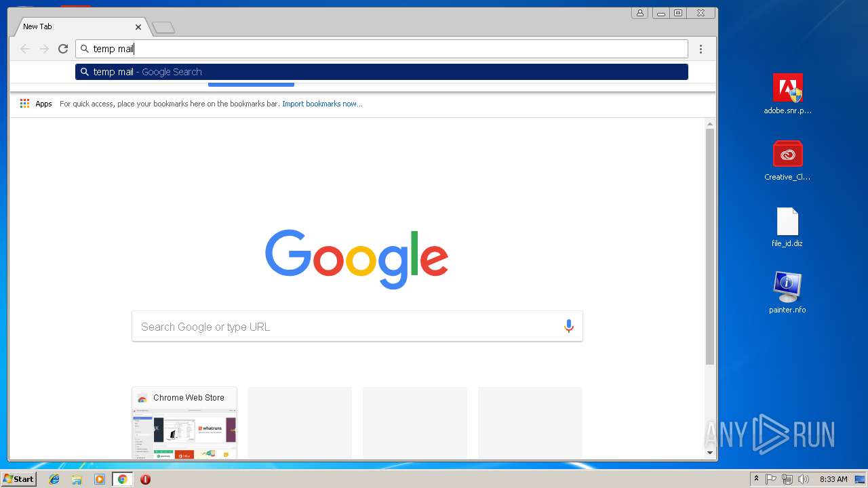
Task: Open Action Center flag icon
Action: pos(771,479)
